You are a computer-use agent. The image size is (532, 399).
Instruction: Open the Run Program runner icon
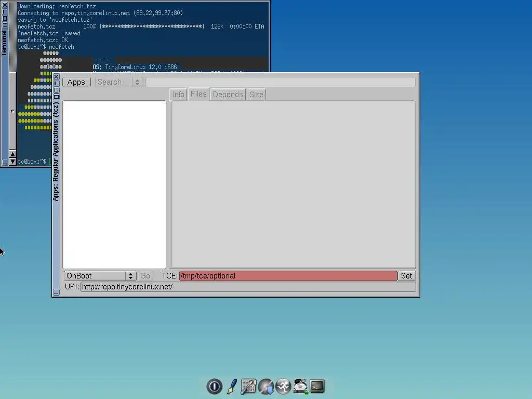click(283, 387)
